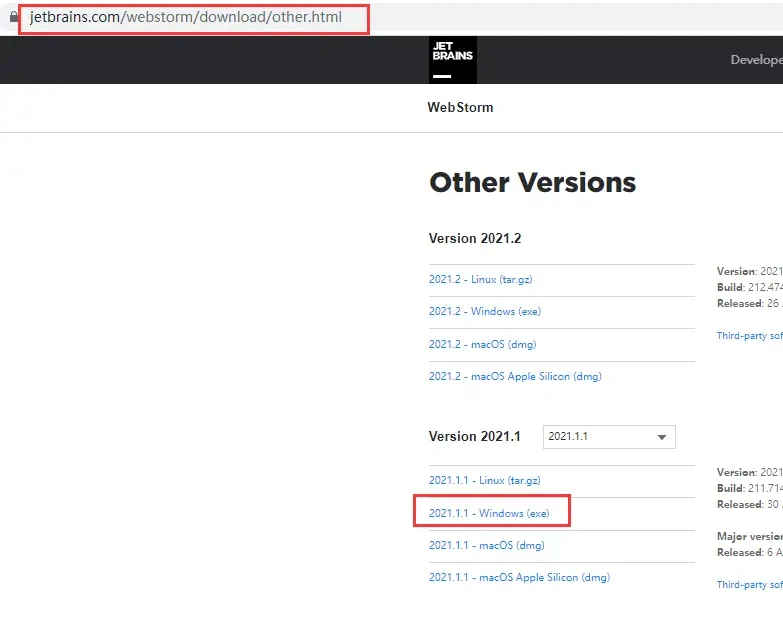The width and height of the screenshot is (783, 619).
Task: Click the lock icon in address bar
Action: click(x=13, y=17)
